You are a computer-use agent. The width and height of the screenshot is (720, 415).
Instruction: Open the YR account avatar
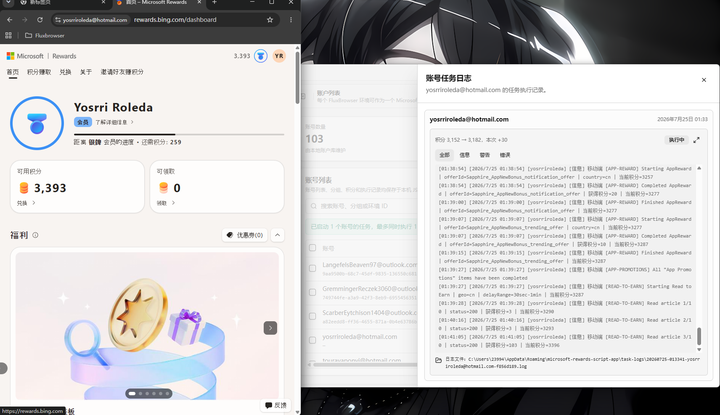tap(279, 56)
